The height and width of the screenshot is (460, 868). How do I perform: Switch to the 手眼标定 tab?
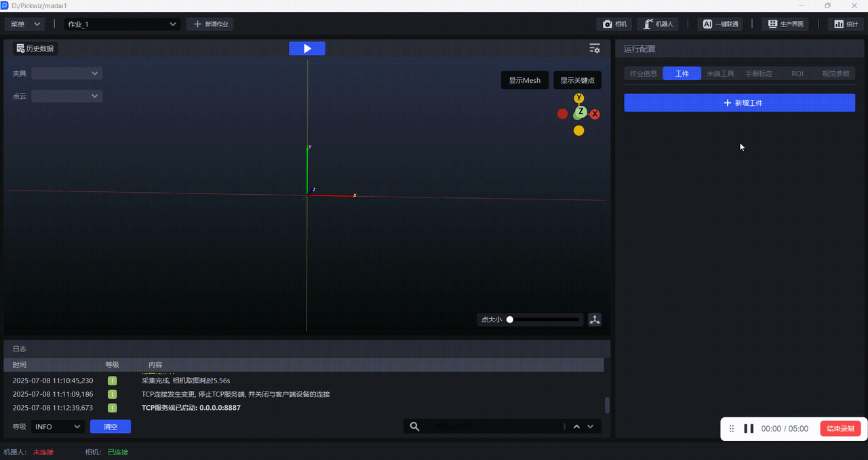pyautogui.click(x=759, y=73)
